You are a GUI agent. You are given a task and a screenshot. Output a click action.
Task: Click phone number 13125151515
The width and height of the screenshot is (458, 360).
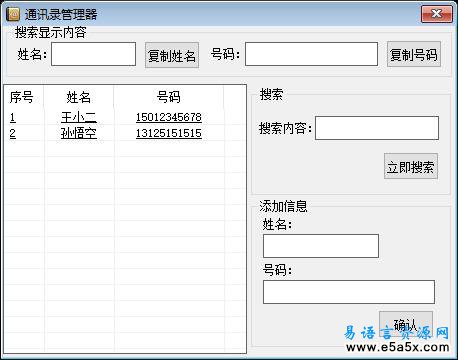[x=169, y=133]
